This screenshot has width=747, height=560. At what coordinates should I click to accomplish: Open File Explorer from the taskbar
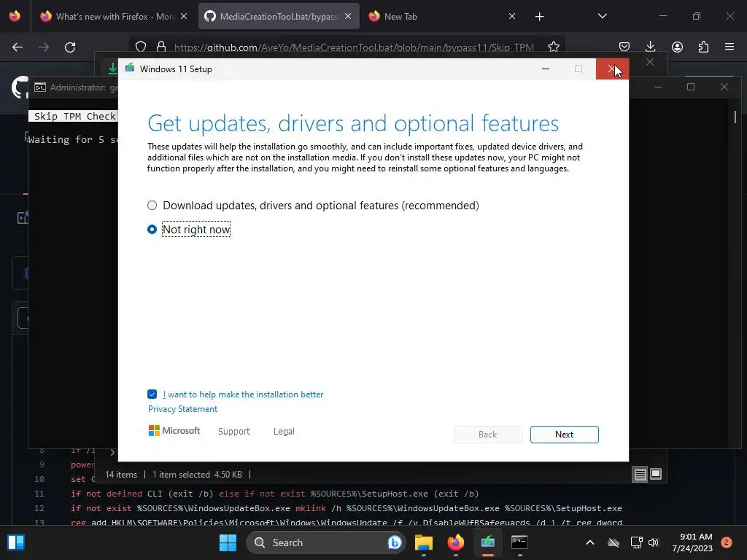424,542
